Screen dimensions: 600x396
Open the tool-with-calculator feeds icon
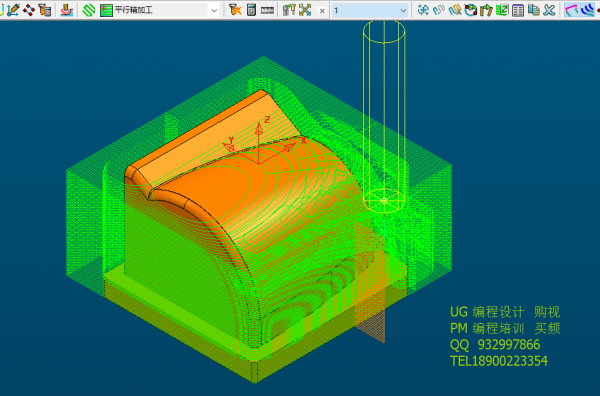point(45,10)
